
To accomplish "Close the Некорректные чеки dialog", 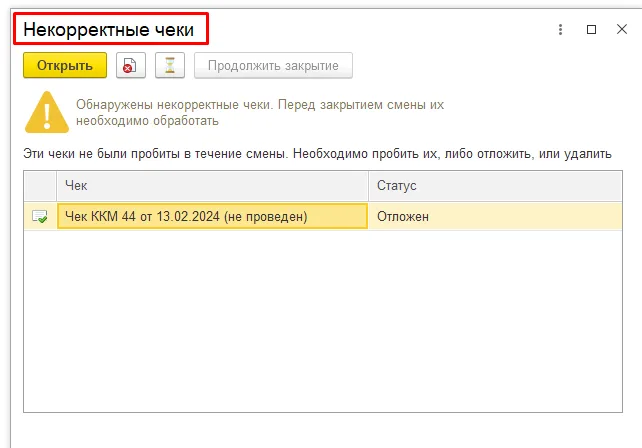I will click(622, 29).
